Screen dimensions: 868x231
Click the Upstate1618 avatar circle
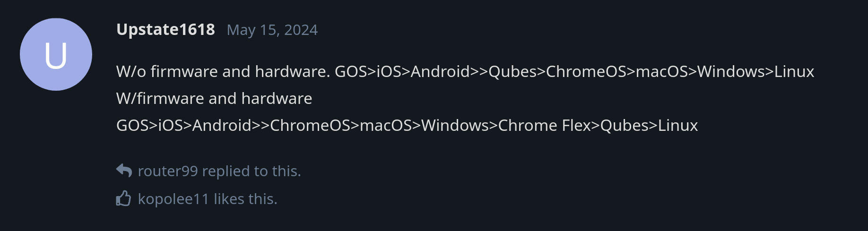coord(56,54)
